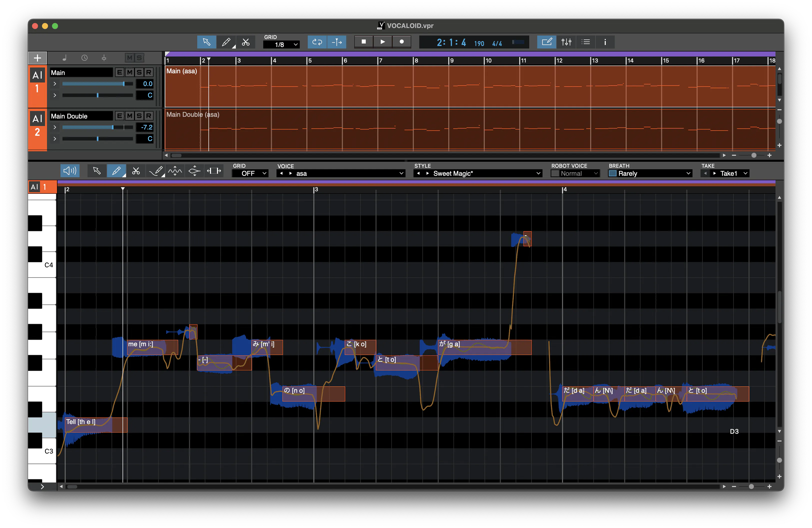Mute the Main track
The height and width of the screenshot is (528, 812).
click(129, 72)
